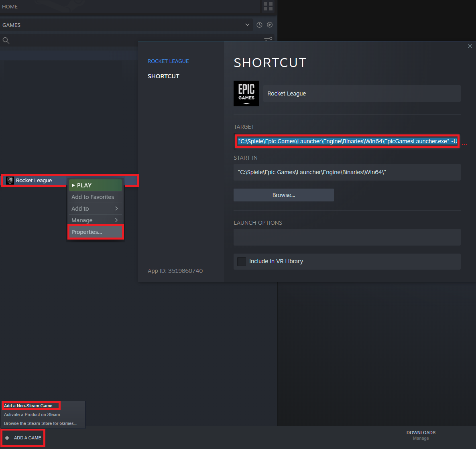This screenshot has height=449, width=476.
Task: Open Properties... from context menu
Action: tap(96, 232)
